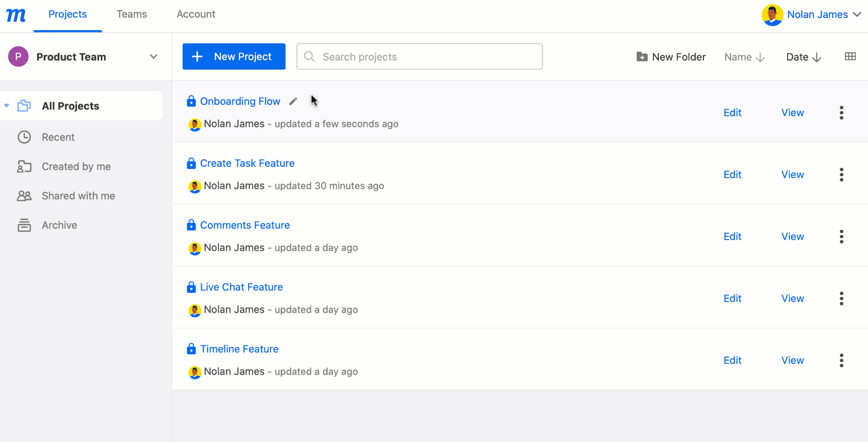The height and width of the screenshot is (442, 868).
Task: Click inside the Search projects field
Action: click(420, 56)
